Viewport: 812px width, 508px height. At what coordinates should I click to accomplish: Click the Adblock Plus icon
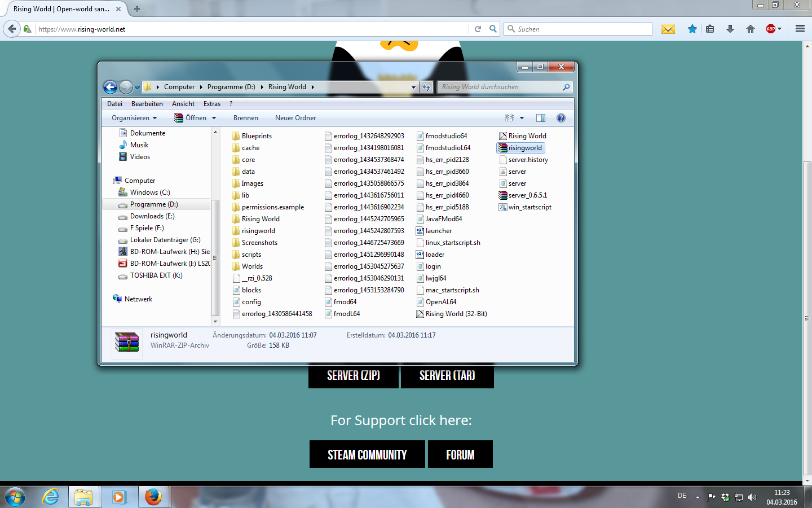pyautogui.click(x=771, y=29)
